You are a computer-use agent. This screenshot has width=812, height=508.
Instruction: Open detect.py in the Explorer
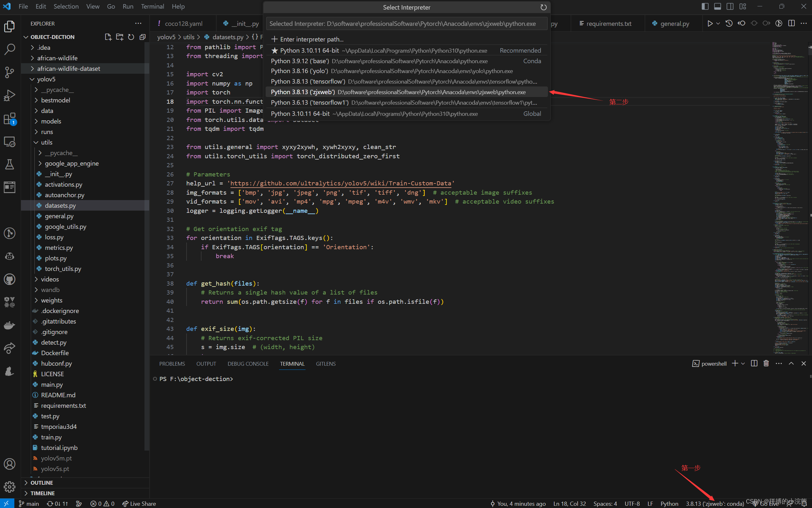(54, 342)
